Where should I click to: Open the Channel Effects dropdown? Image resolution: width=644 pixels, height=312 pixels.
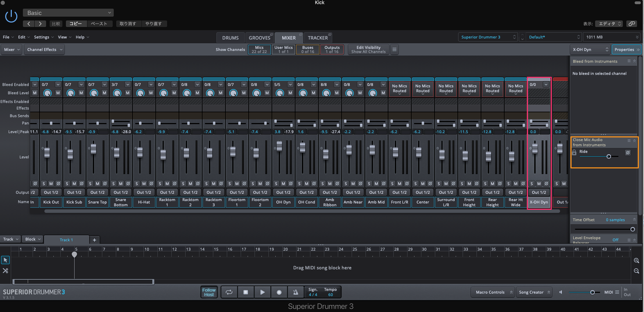tap(45, 50)
